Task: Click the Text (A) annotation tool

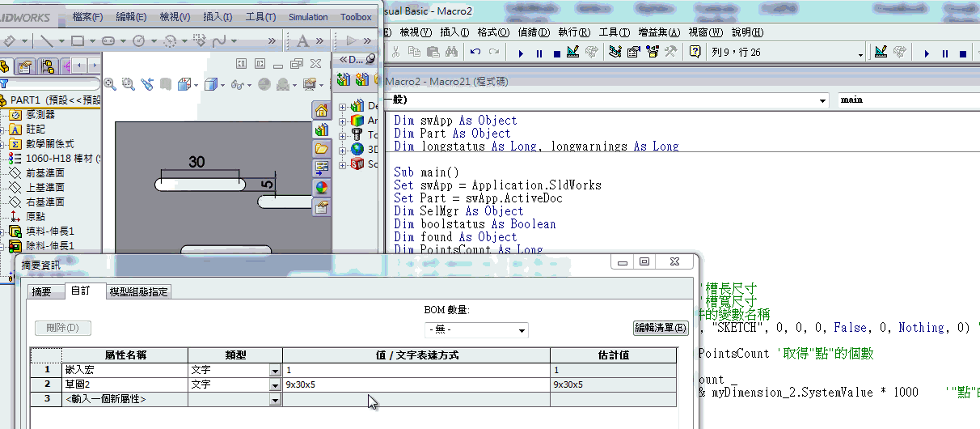Action: click(303, 40)
